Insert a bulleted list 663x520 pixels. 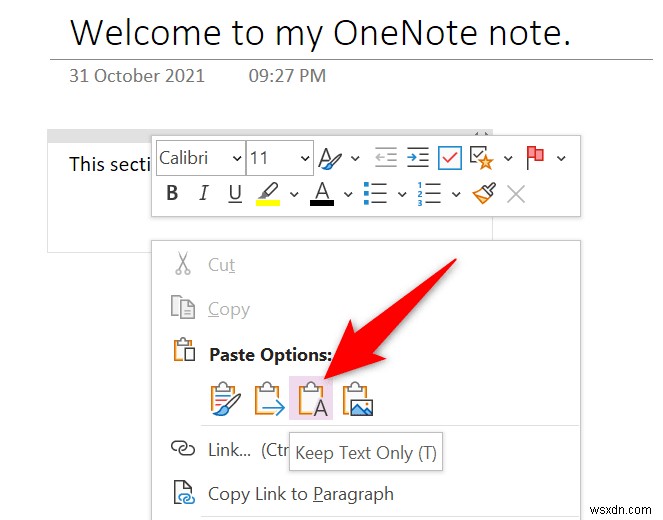click(x=375, y=194)
